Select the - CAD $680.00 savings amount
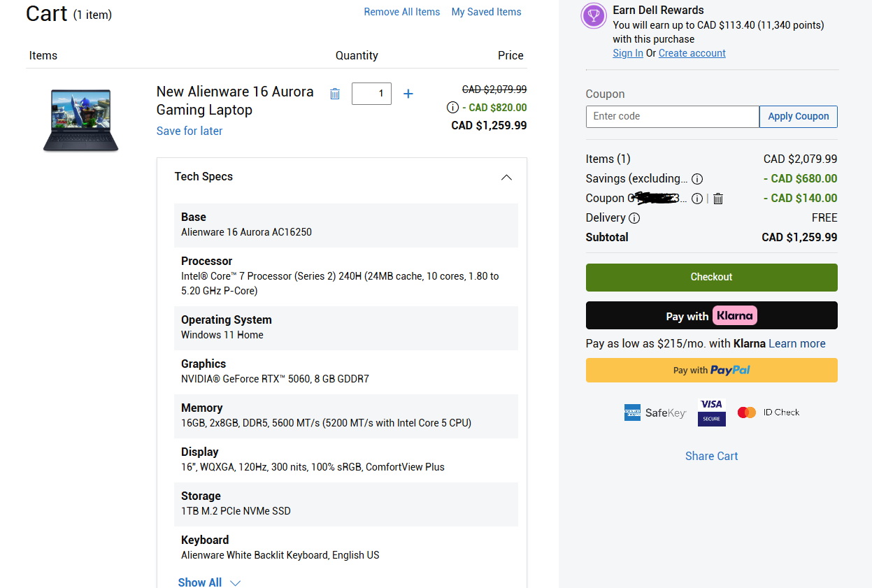This screenshot has height=588, width=872. coord(800,179)
